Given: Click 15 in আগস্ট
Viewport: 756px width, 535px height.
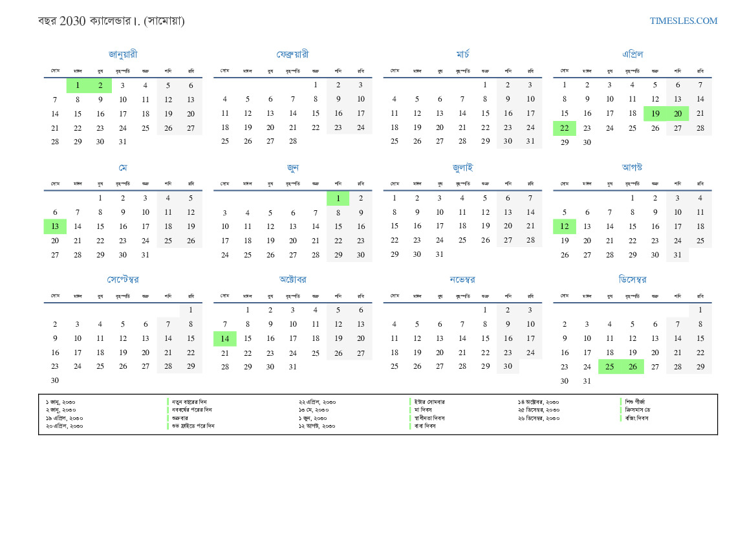Looking at the screenshot, I should pyautogui.click(x=632, y=226).
